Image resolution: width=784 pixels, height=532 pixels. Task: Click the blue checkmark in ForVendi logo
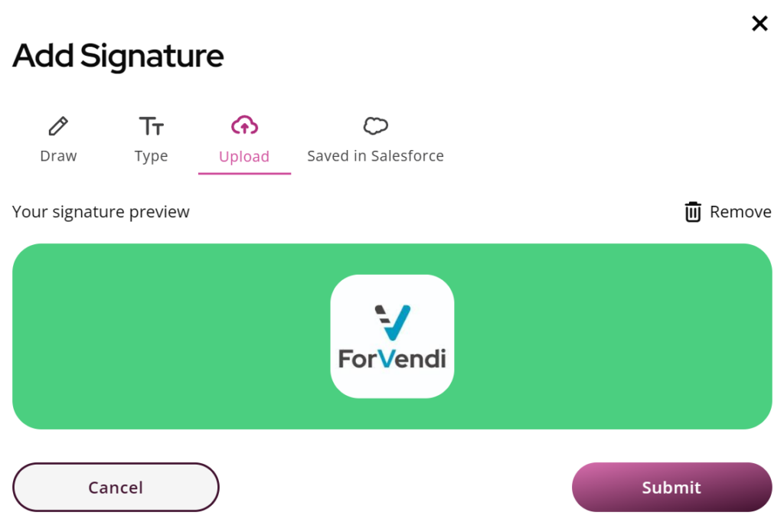tap(397, 322)
